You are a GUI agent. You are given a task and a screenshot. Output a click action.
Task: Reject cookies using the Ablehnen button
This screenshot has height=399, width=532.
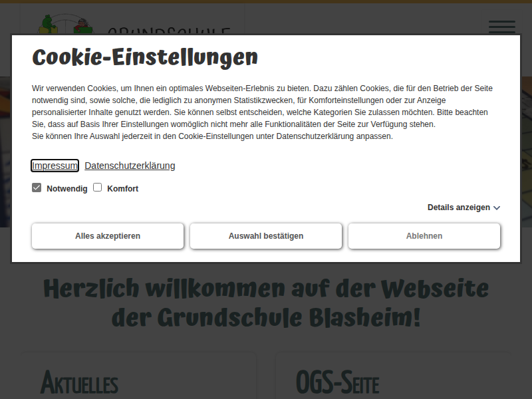pyautogui.click(x=424, y=236)
